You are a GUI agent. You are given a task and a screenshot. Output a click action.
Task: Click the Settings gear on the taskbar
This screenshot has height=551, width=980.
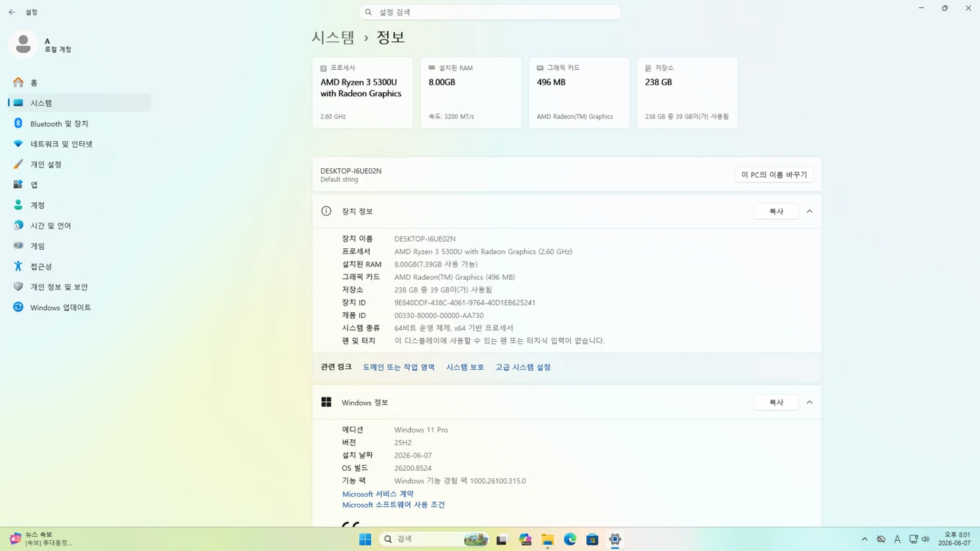pyautogui.click(x=615, y=540)
